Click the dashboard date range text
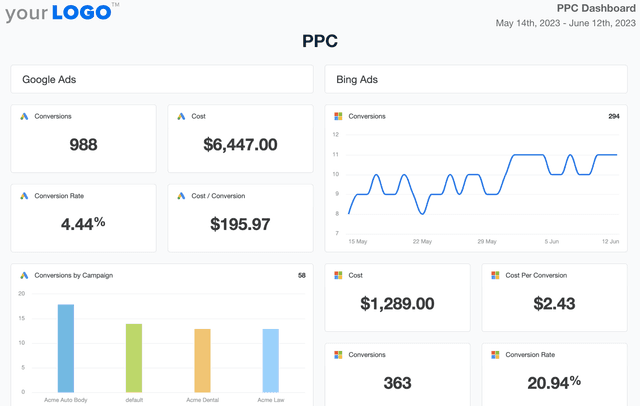The image size is (640, 406). pyautogui.click(x=566, y=24)
